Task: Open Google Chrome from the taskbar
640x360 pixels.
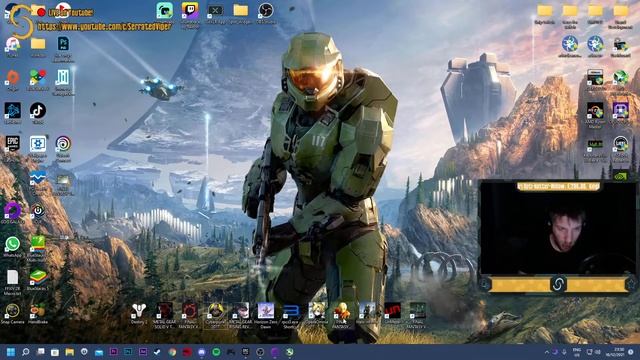Action: click(172, 352)
